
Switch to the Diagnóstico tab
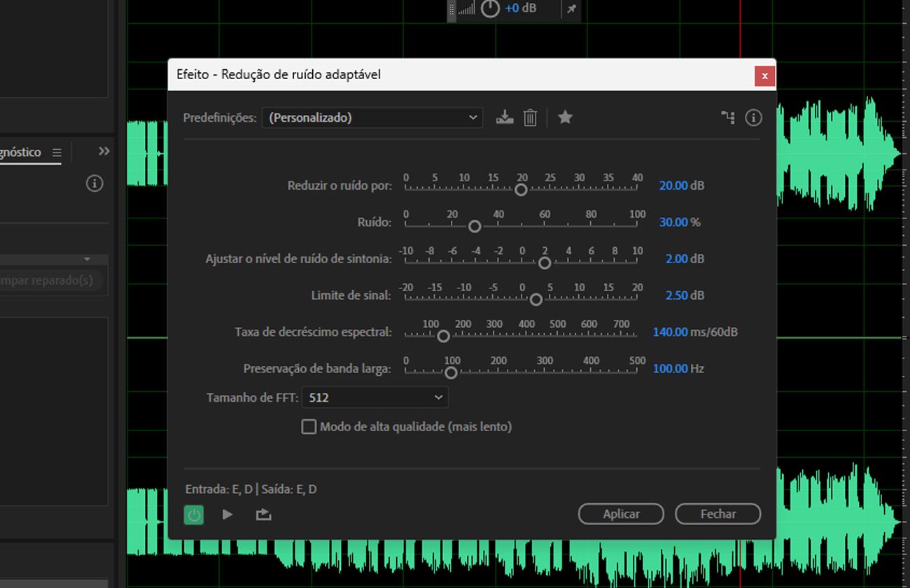click(x=21, y=152)
